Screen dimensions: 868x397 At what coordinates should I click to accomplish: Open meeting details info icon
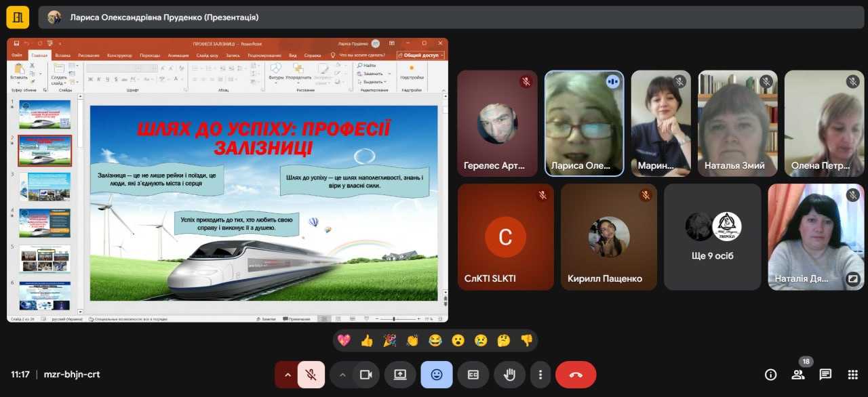tap(770, 375)
